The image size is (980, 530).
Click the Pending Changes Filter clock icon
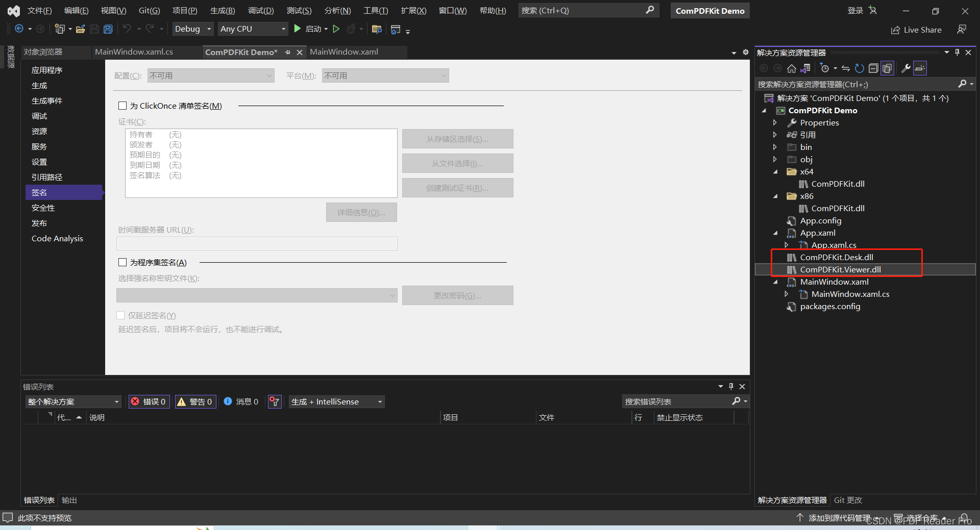825,68
